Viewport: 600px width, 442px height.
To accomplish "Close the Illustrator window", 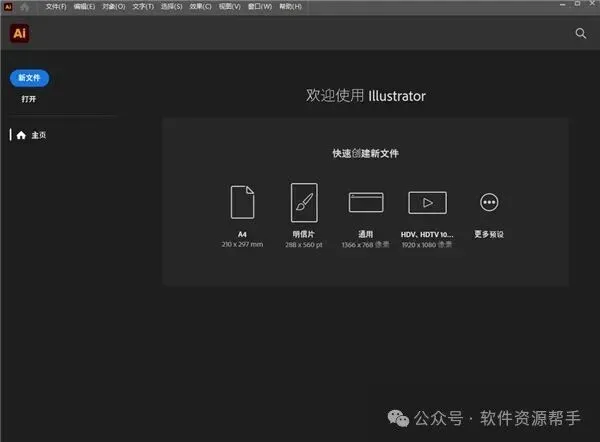I will pyautogui.click(x=592, y=3).
